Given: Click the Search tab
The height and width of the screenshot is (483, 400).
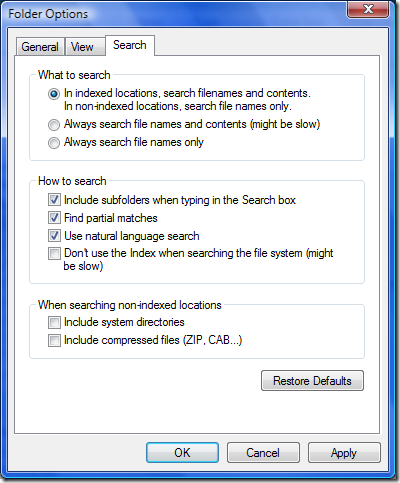Looking at the screenshot, I should click(130, 45).
